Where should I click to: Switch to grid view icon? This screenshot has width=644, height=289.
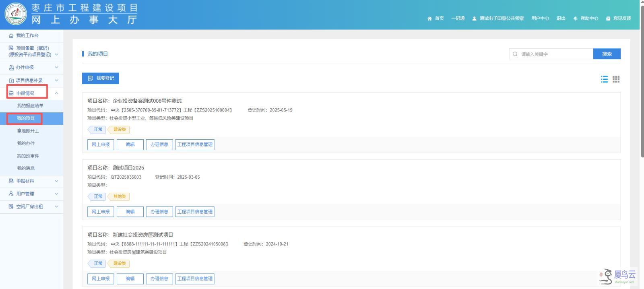[x=616, y=79]
